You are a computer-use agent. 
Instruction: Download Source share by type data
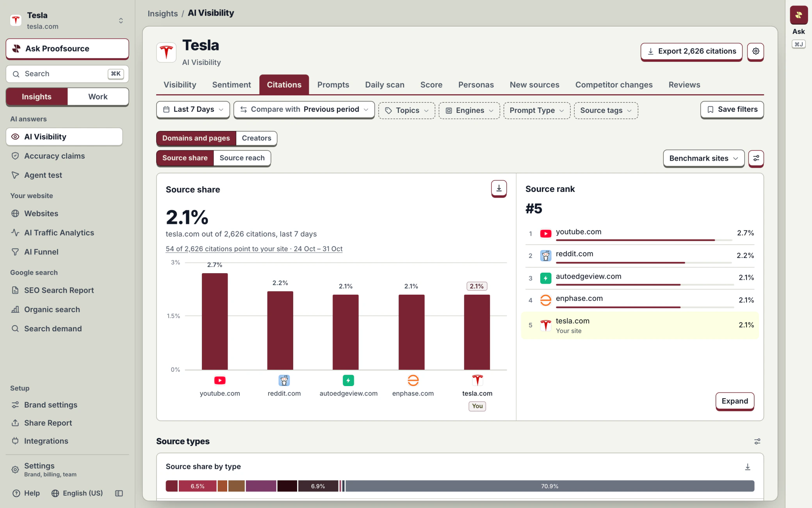(x=748, y=467)
